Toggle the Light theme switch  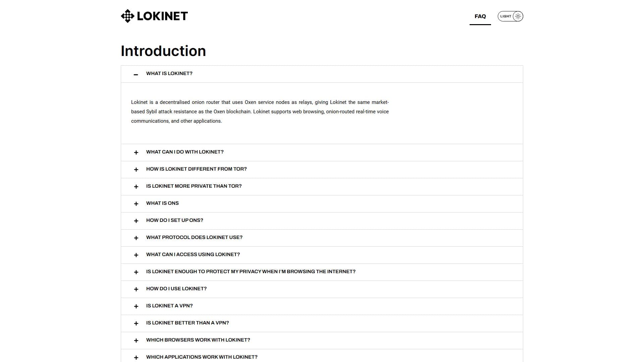[510, 16]
